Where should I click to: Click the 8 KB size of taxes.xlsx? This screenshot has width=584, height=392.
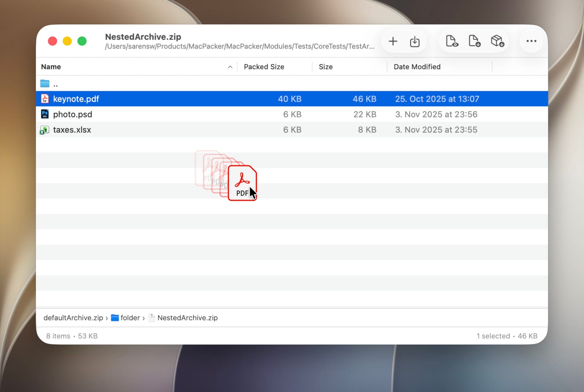(367, 130)
